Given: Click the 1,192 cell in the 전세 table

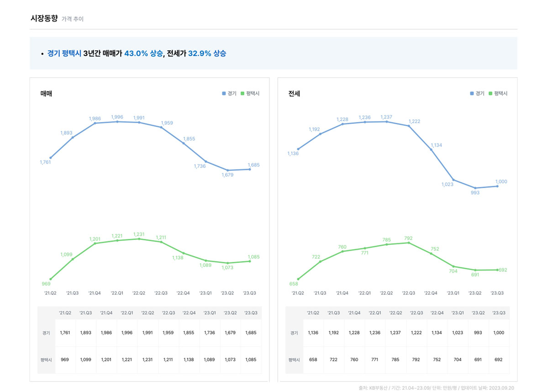Looking at the screenshot, I should [334, 333].
